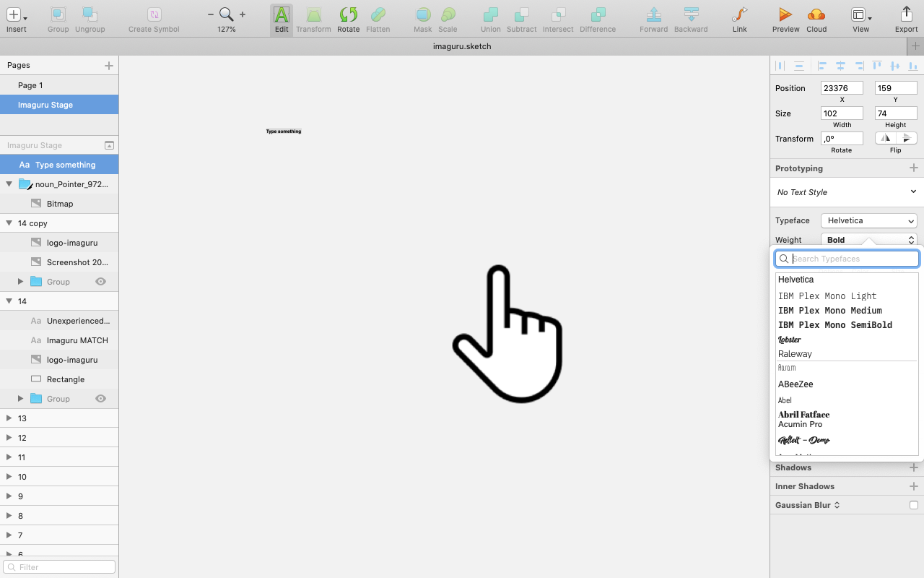Add an inner shadow with plus button
924x578 pixels.
click(914, 486)
